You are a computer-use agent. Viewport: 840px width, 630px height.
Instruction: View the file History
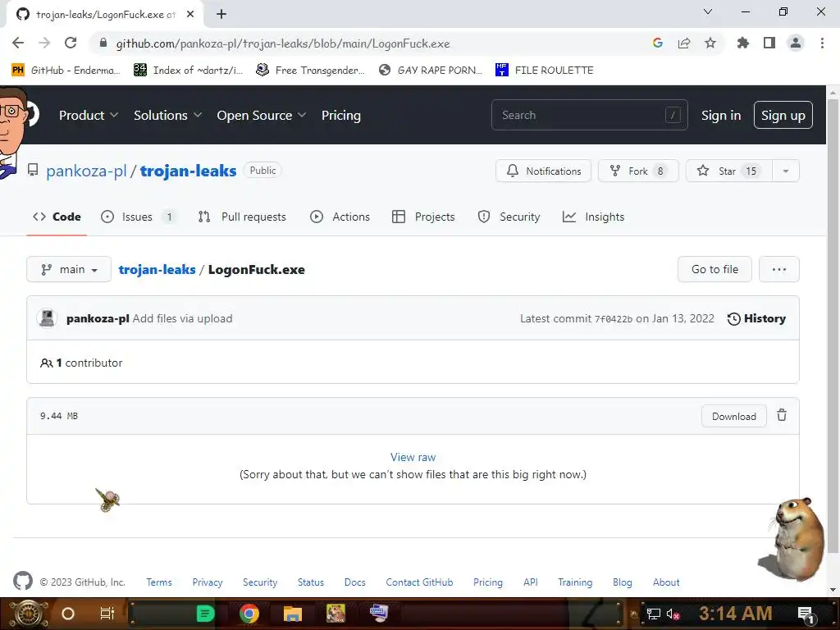tap(756, 318)
